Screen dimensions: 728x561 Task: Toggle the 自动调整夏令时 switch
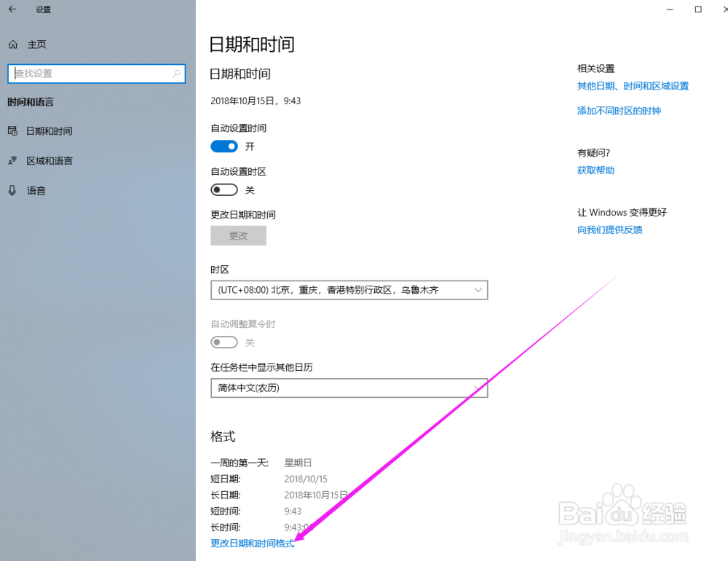(x=223, y=342)
